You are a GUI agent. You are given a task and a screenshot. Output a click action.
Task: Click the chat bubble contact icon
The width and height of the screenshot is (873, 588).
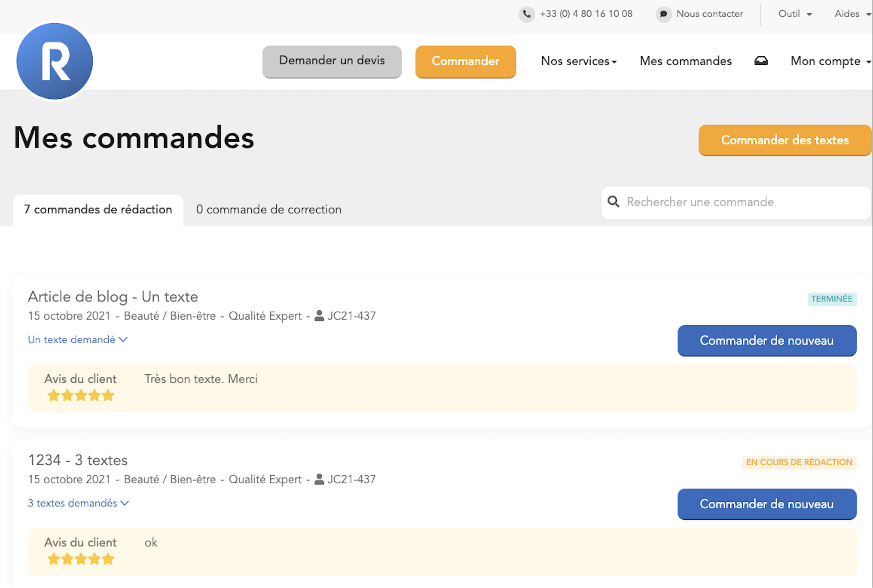664,14
